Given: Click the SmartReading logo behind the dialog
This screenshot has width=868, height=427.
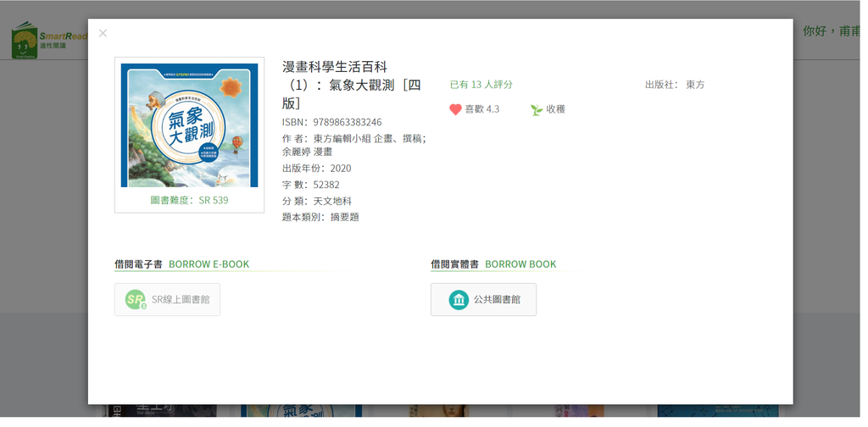Looking at the screenshot, I should [x=50, y=40].
